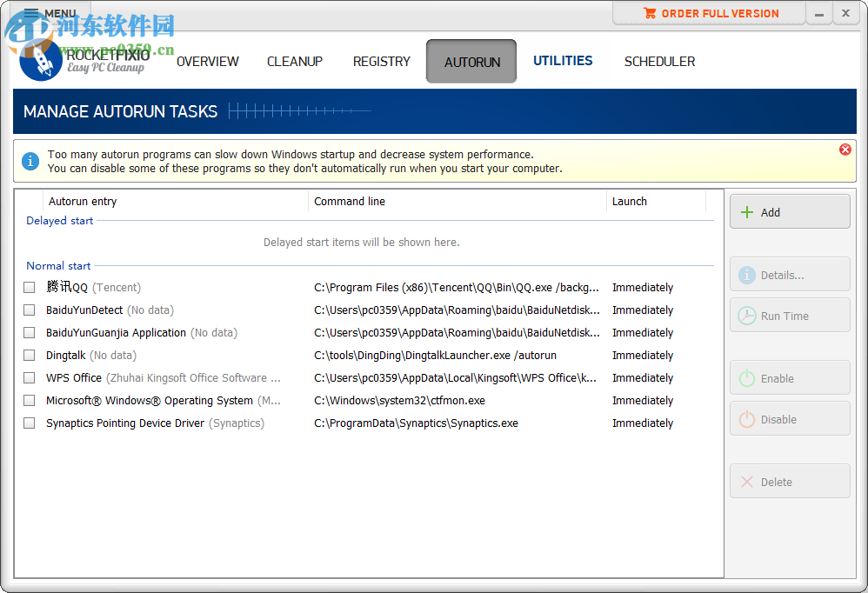This screenshot has width=868, height=593.
Task: Click the Enable button label
Action: click(778, 378)
